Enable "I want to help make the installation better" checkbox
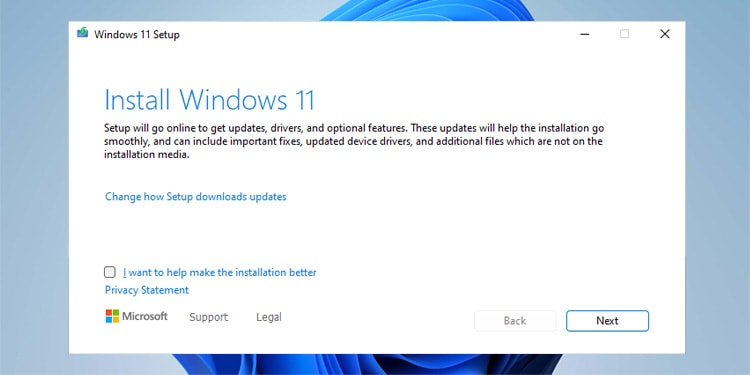750x375 pixels. click(x=110, y=272)
